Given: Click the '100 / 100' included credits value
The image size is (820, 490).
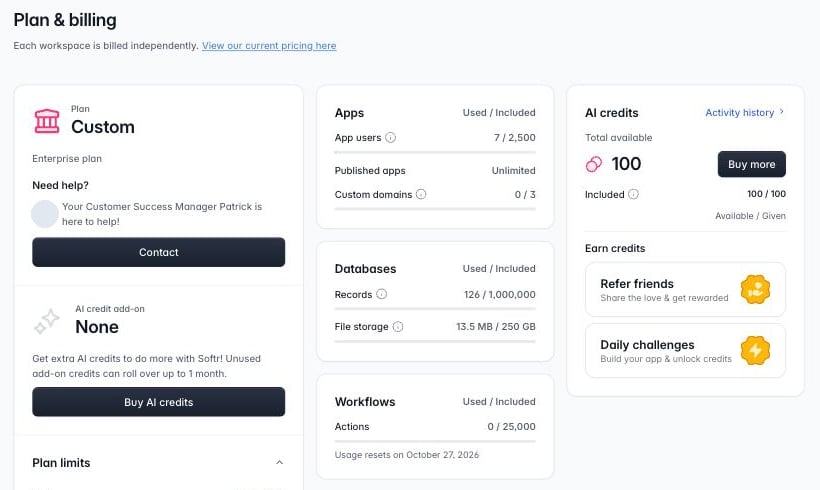Looking at the screenshot, I should click(766, 193).
